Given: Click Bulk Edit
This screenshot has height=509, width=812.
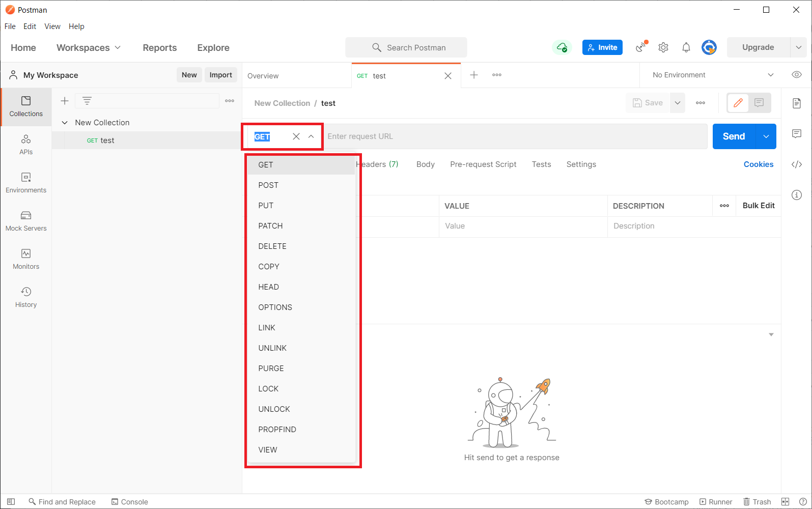Looking at the screenshot, I should tap(759, 206).
